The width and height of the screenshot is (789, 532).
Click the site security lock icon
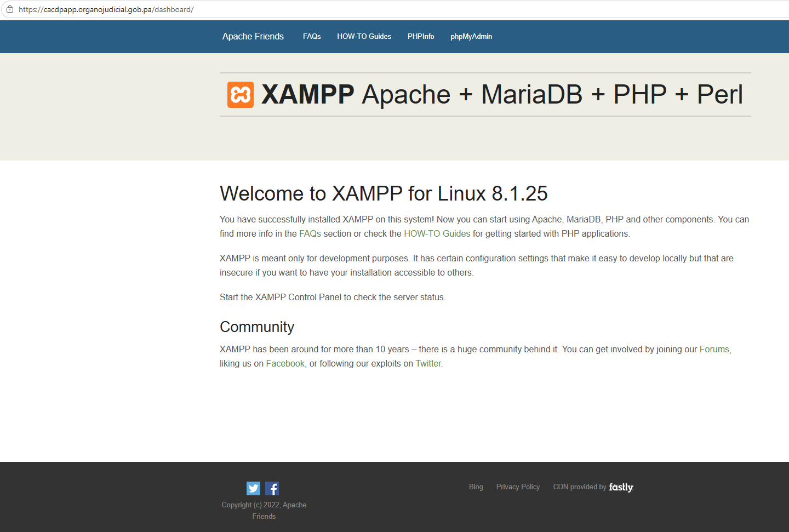tap(10, 9)
